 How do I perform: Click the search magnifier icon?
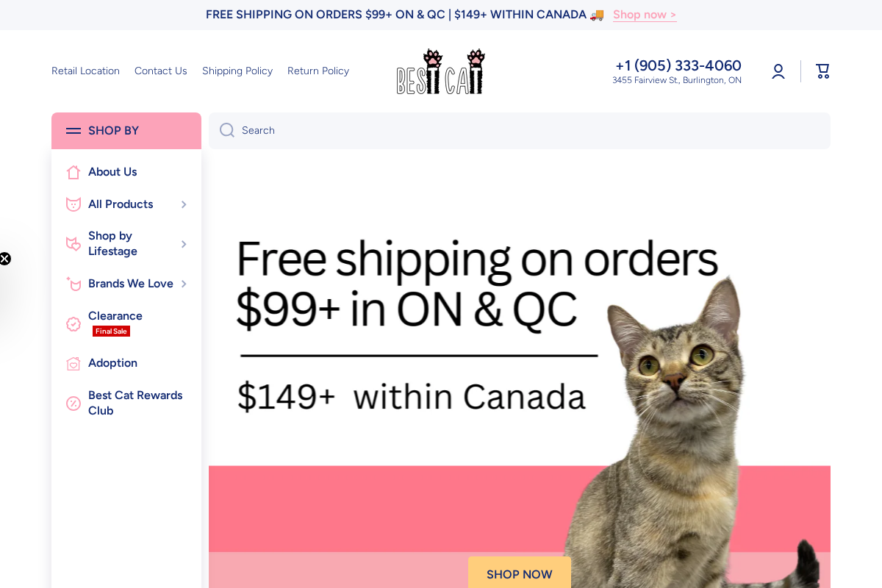click(x=226, y=130)
